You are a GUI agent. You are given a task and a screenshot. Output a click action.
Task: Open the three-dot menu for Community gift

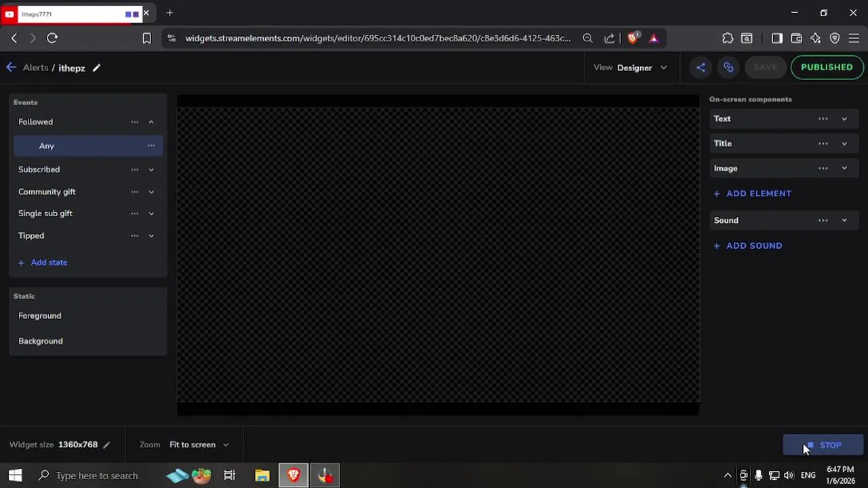(x=134, y=192)
